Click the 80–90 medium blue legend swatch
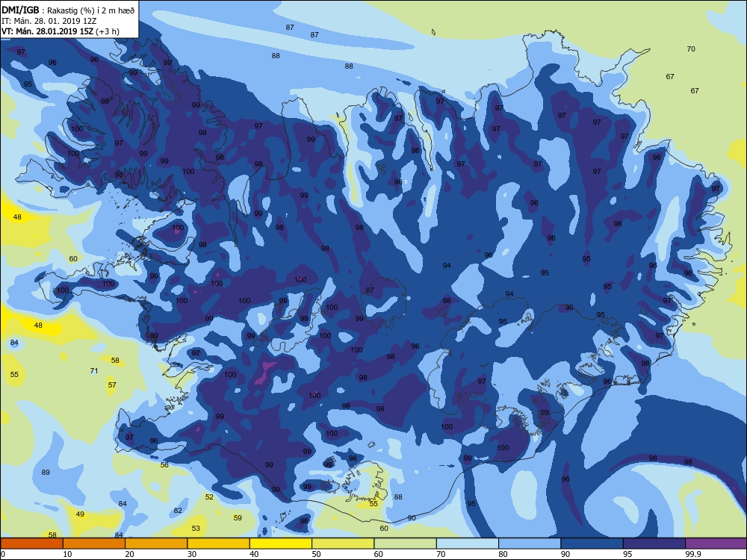Viewport: 747px width, 560px height. point(530,544)
